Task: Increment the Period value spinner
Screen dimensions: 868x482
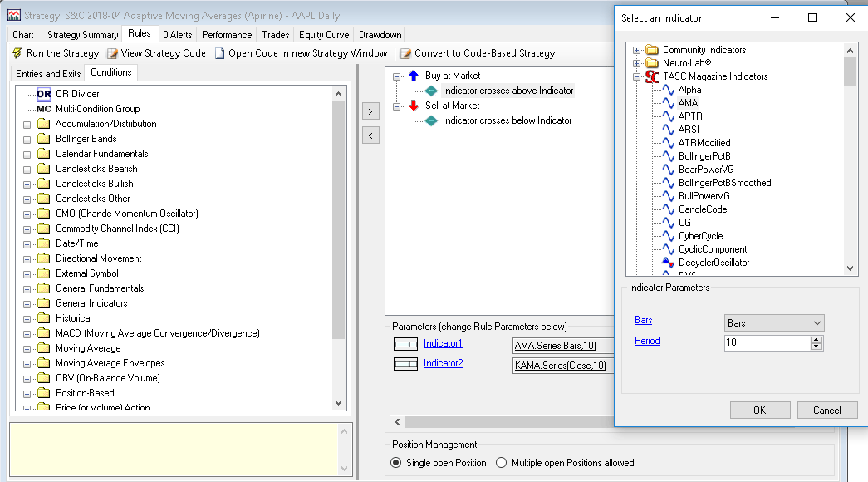Action: (817, 338)
